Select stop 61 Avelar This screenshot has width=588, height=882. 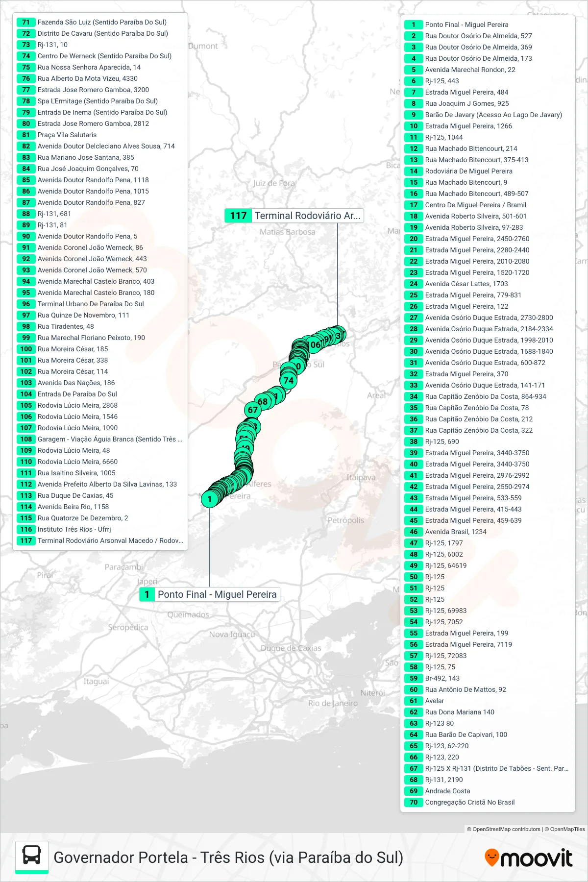[488, 701]
